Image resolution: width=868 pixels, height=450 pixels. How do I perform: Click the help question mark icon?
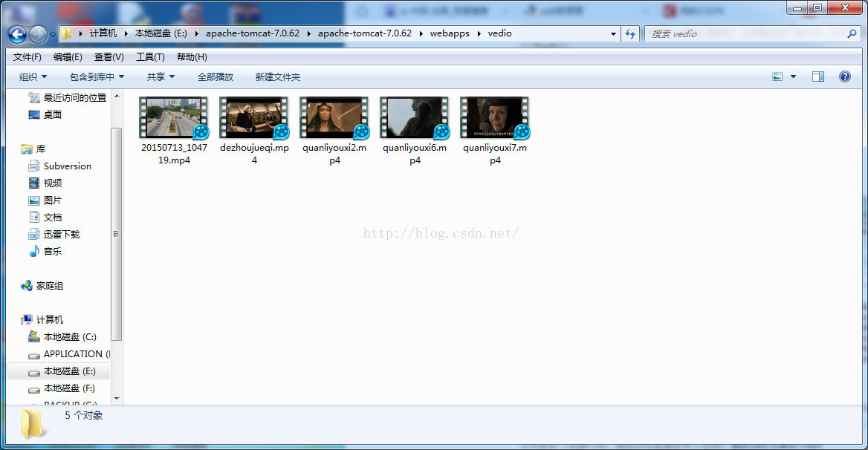pyautogui.click(x=845, y=76)
